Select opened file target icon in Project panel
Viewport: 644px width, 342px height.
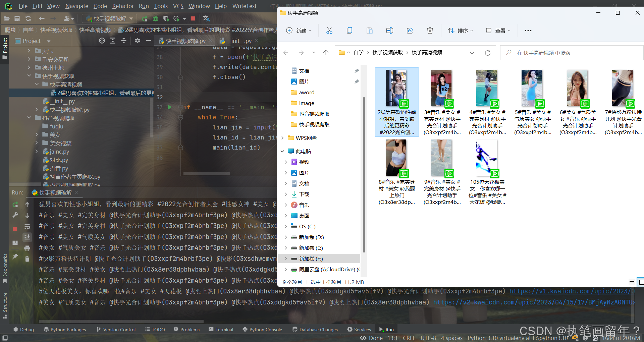point(102,41)
